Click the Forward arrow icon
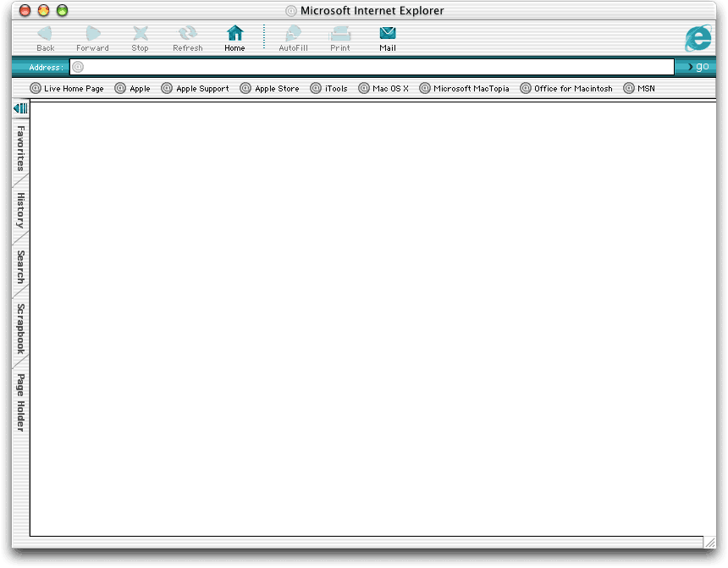 (93, 34)
